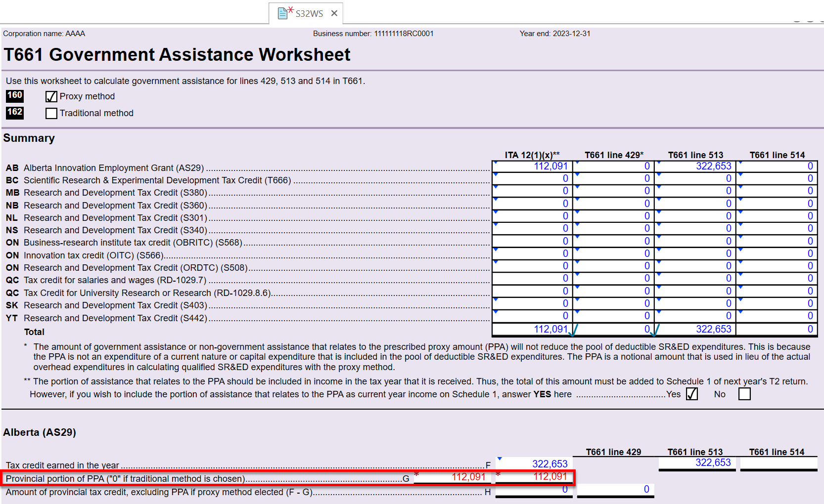Click second overridden PPA value 112,091

(534, 477)
